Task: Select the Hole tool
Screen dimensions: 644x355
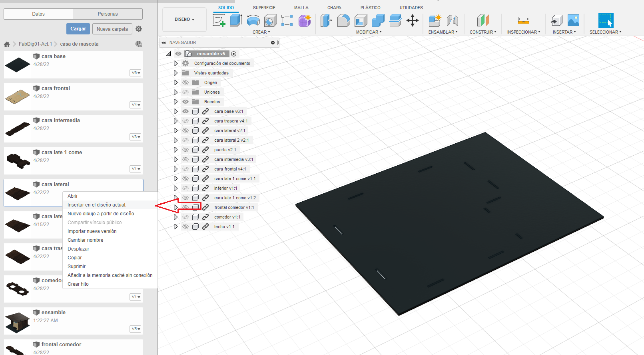Action: (270, 20)
